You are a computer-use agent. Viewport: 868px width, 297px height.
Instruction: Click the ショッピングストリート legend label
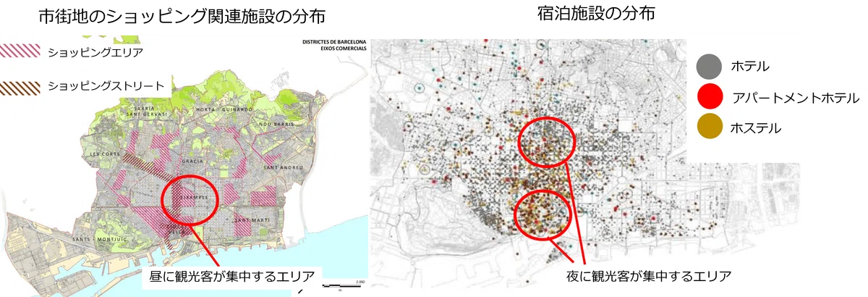pos(106,85)
